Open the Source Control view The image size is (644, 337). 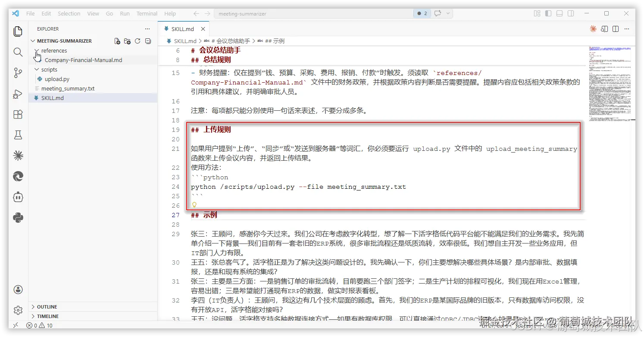click(18, 72)
